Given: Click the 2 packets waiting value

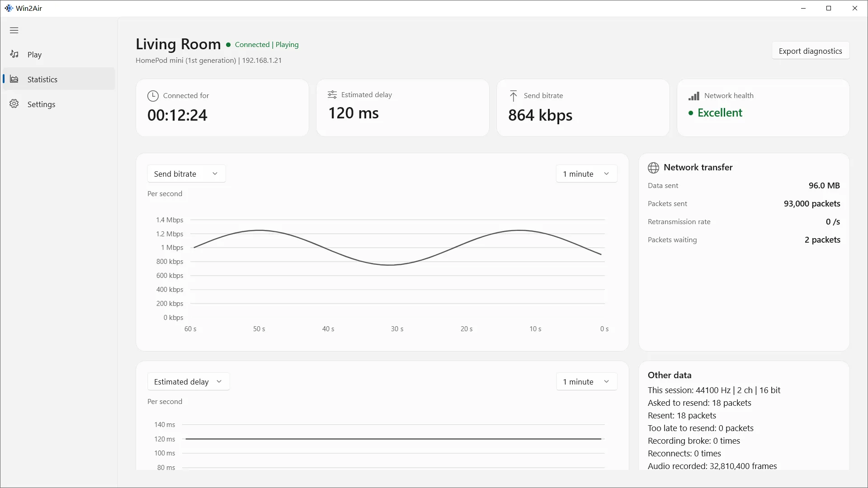Looking at the screenshot, I should tap(822, 239).
